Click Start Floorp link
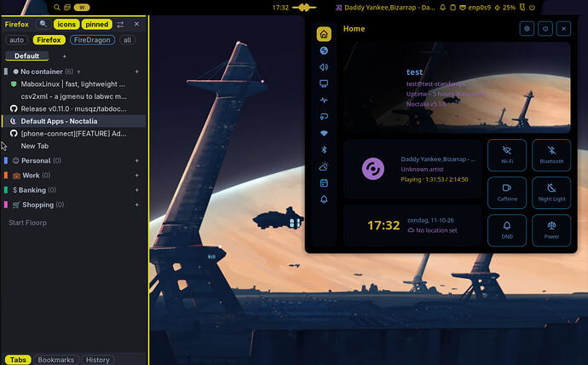The width and height of the screenshot is (588, 365). point(27,223)
